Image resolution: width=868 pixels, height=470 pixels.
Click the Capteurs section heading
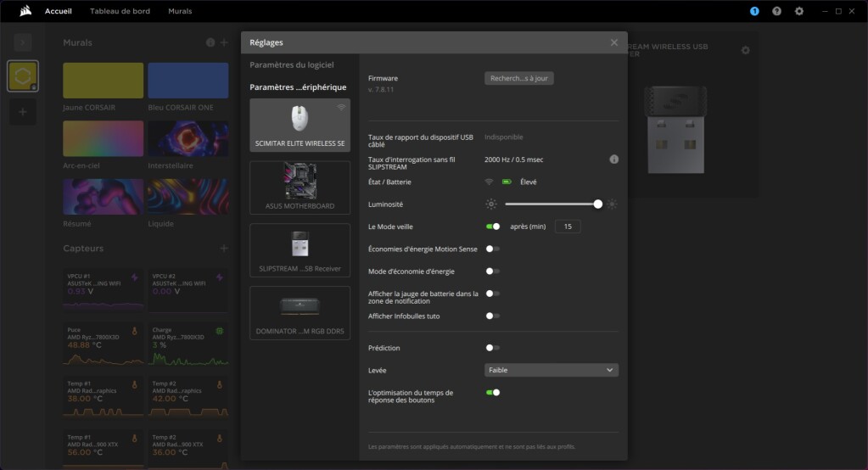tap(83, 249)
